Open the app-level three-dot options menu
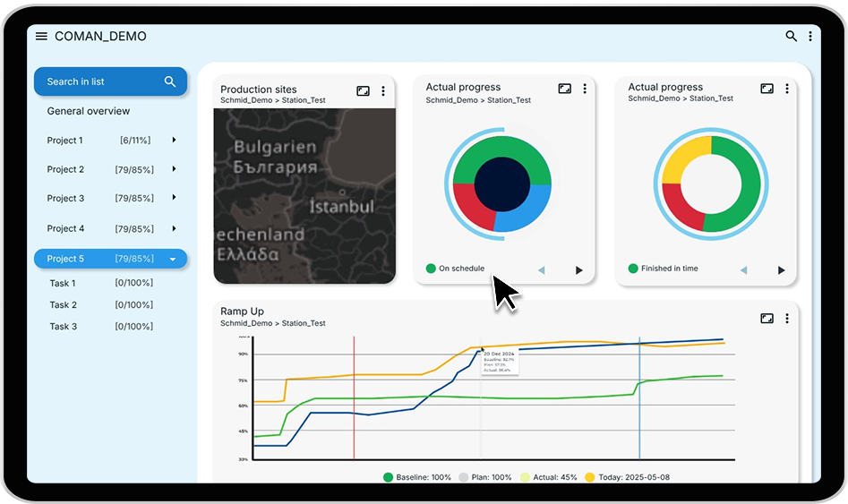Image resolution: width=848 pixels, height=504 pixels. (x=810, y=37)
